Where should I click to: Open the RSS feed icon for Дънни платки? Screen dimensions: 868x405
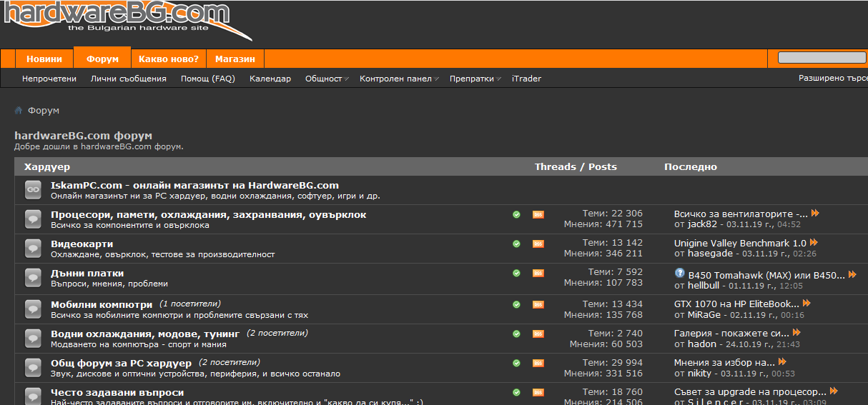click(538, 273)
